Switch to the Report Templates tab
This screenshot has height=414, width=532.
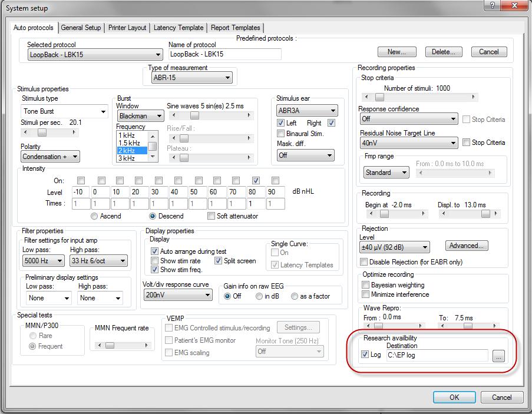236,28
